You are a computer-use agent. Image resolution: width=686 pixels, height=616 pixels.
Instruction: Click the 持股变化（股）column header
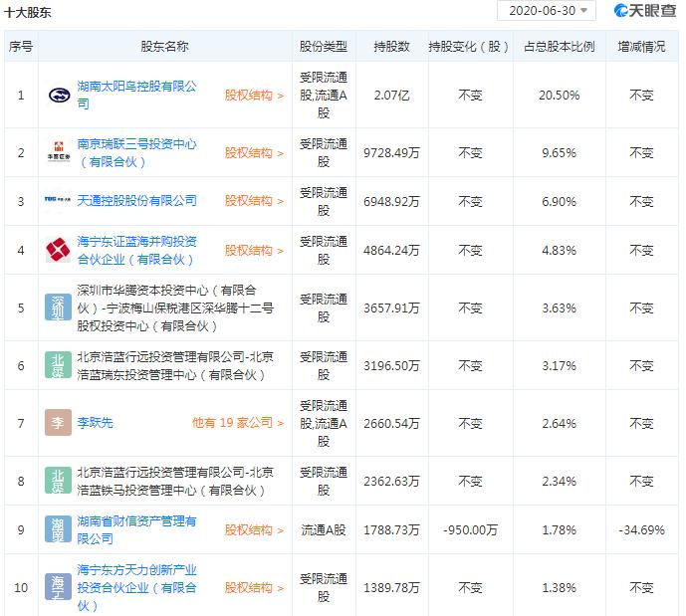[469, 46]
